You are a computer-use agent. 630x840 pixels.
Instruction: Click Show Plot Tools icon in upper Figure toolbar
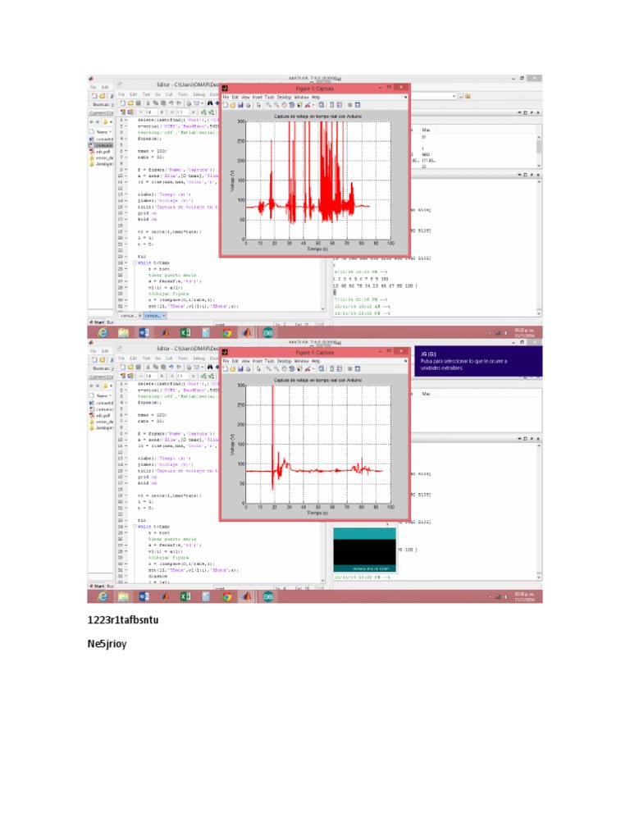[358, 105]
